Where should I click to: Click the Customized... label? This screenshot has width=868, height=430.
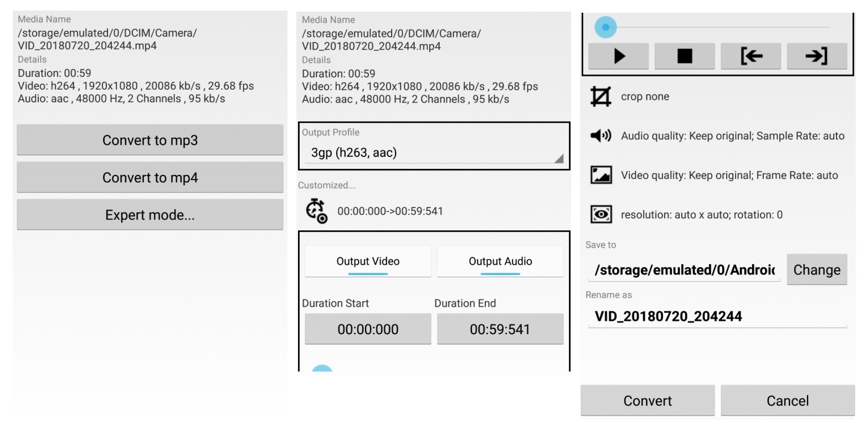[x=327, y=185]
